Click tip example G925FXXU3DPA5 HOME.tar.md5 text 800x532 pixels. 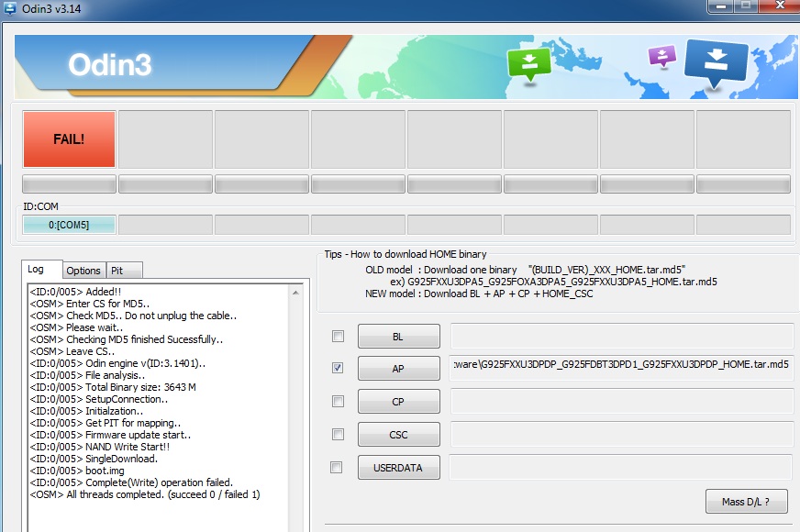click(553, 282)
